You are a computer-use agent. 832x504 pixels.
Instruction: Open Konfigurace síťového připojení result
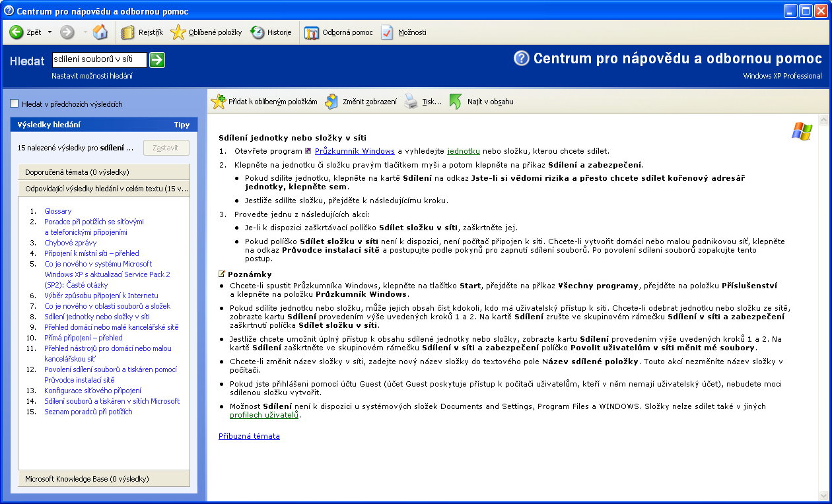[x=92, y=391]
